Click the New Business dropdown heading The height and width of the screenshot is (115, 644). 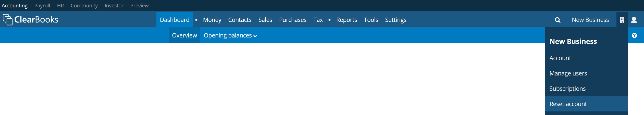coord(573,41)
